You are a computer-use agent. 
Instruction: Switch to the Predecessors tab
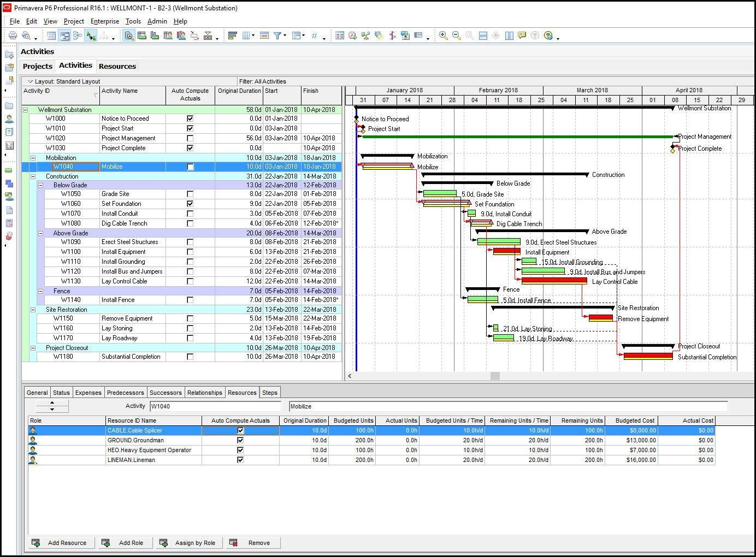pos(126,393)
